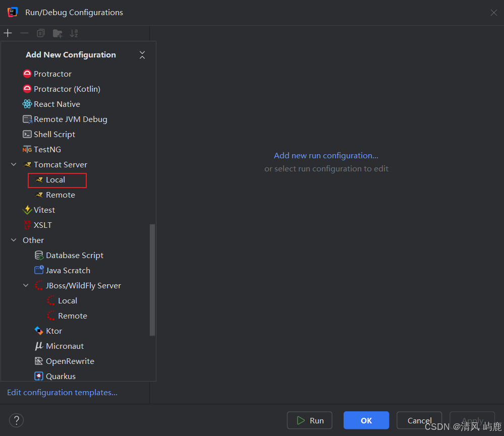Image resolution: width=504 pixels, height=436 pixels.
Task: Click the Copy Configuration toolbar icon
Action: (x=41, y=33)
